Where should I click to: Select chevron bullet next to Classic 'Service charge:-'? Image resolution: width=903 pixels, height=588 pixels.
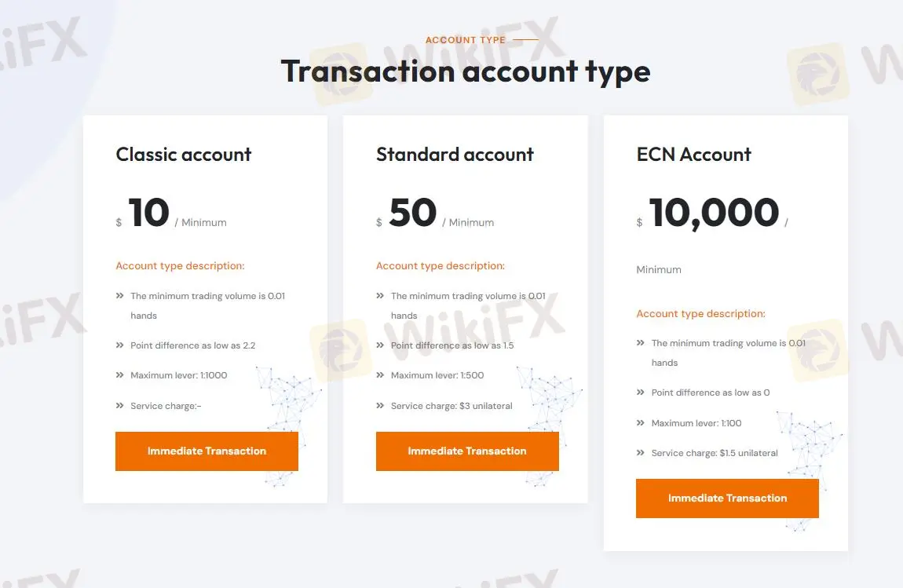click(120, 406)
